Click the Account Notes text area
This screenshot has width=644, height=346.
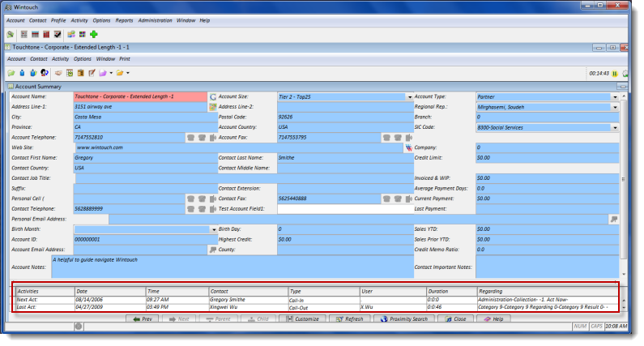click(x=232, y=267)
